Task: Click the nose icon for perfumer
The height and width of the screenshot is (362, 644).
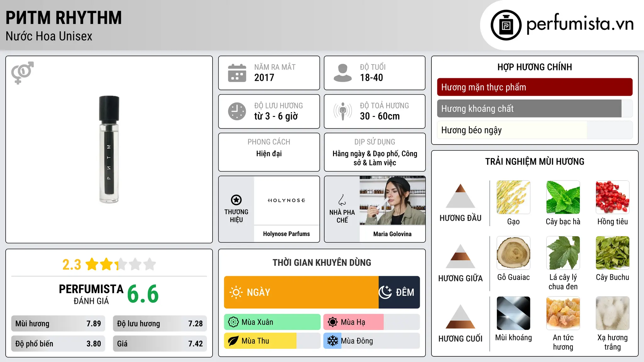Action: click(x=342, y=200)
